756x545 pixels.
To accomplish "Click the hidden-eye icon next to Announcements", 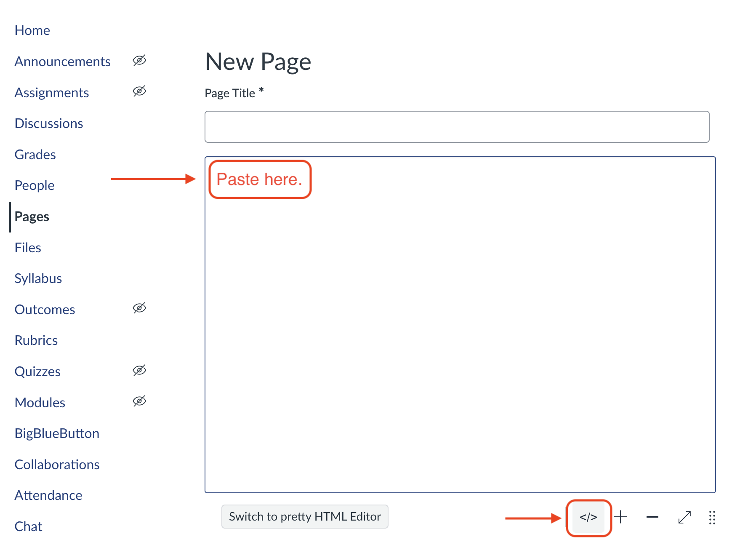I will click(x=139, y=61).
